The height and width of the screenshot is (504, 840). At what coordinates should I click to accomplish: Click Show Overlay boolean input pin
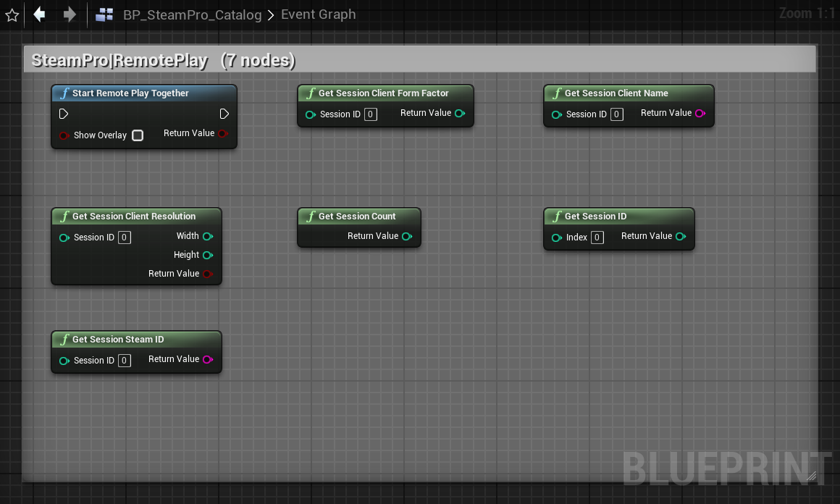point(64,135)
